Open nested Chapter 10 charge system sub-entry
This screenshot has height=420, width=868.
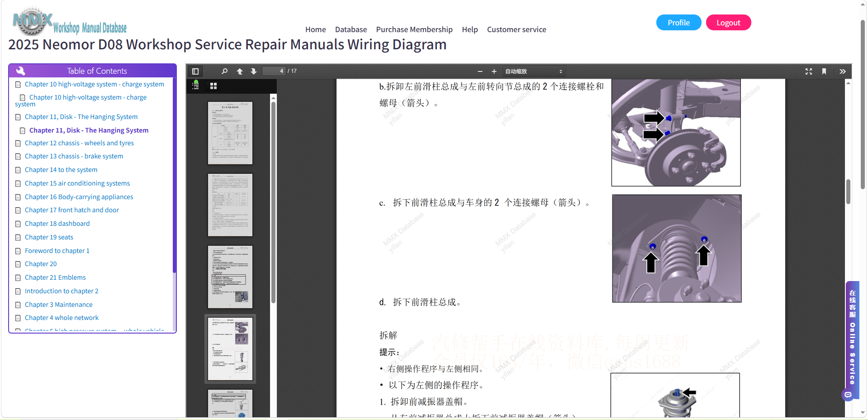pyautogui.click(x=81, y=100)
